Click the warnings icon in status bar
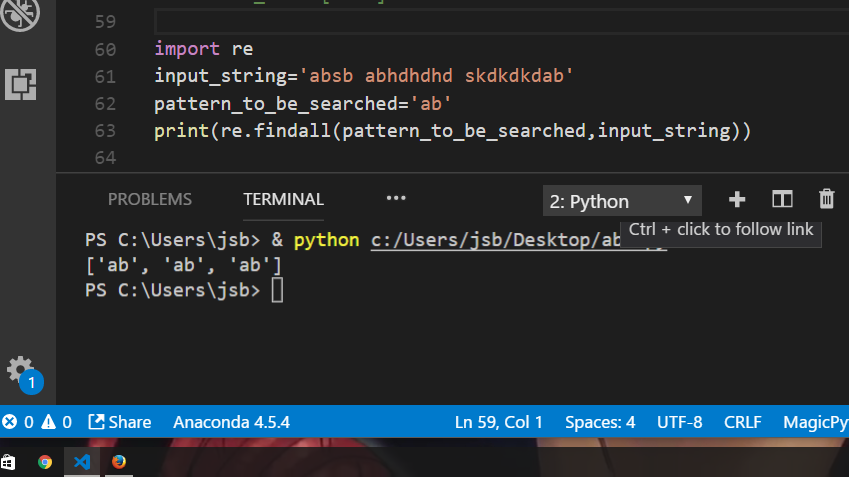The width and height of the screenshot is (849, 477). tap(47, 422)
